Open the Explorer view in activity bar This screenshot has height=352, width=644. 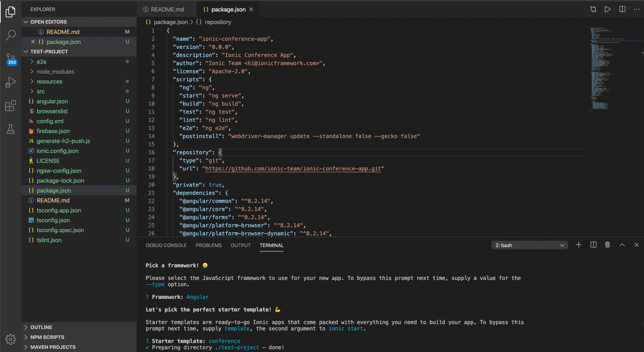tap(10, 12)
